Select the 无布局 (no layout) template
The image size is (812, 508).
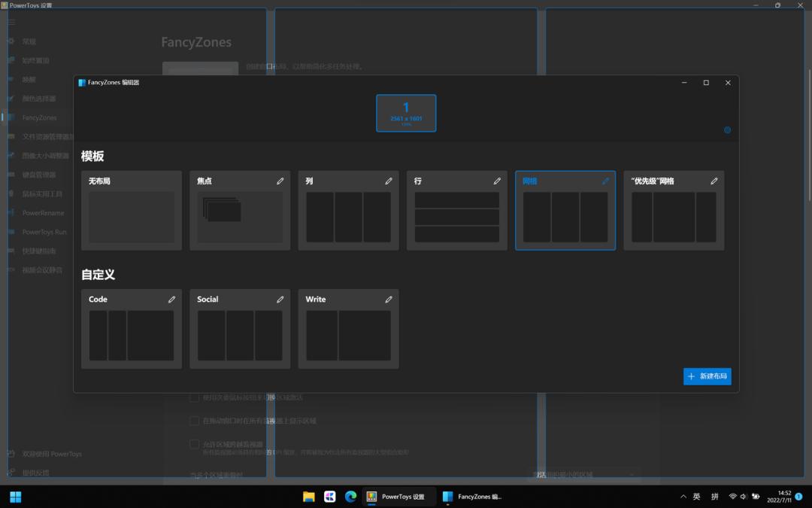(132, 211)
